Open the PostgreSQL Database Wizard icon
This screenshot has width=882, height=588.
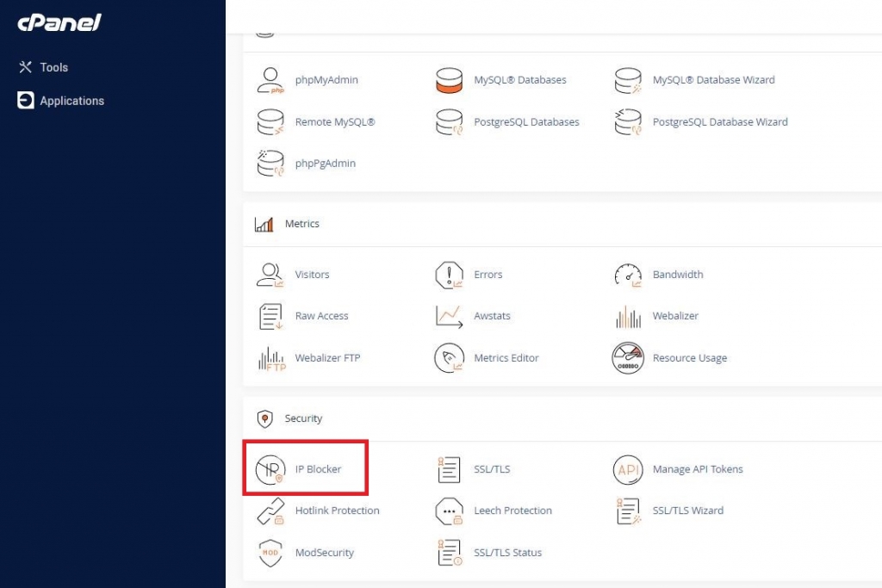(628, 122)
